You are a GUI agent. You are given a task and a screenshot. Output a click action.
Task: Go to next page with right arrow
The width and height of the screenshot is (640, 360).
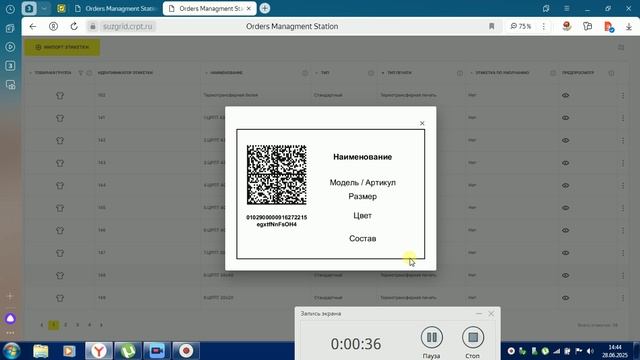(101, 325)
